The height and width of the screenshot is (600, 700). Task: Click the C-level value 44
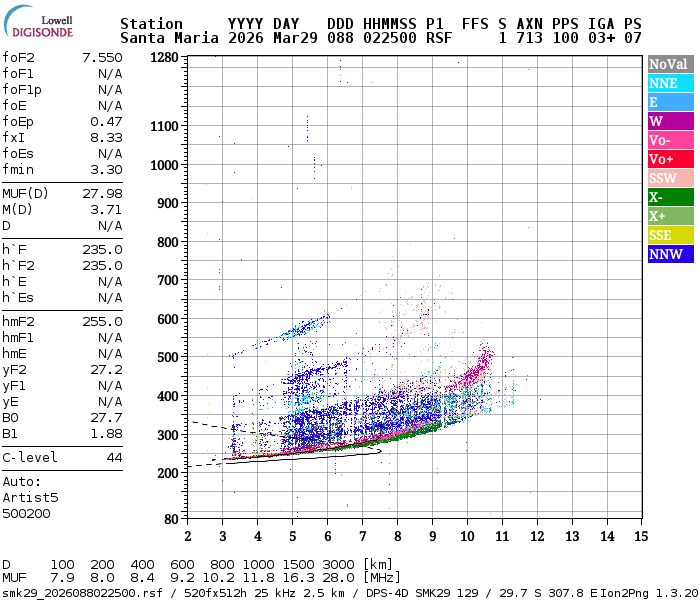(114, 458)
